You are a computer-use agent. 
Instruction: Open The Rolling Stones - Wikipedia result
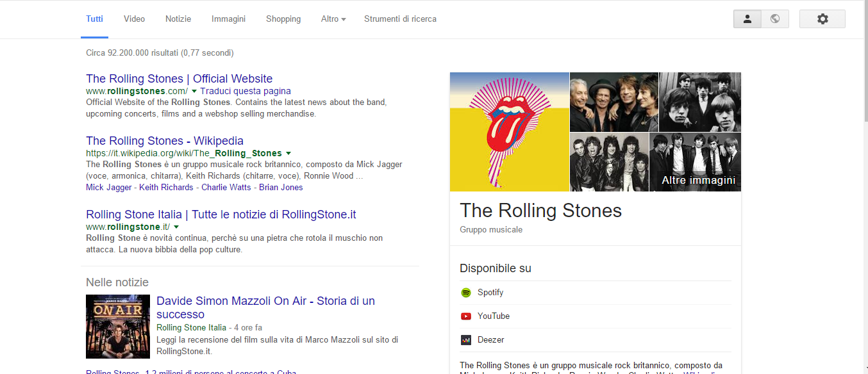point(165,141)
